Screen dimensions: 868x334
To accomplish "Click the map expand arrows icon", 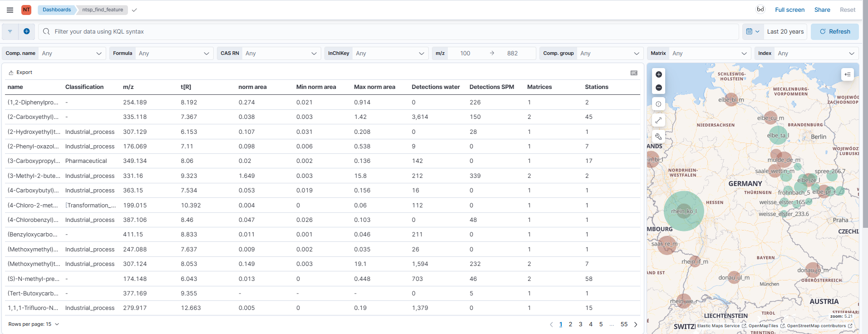I will coord(659,120).
